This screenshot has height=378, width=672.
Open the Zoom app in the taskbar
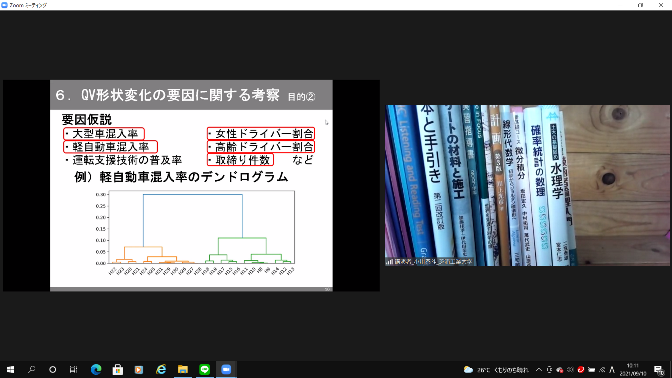pyautogui.click(x=226, y=369)
